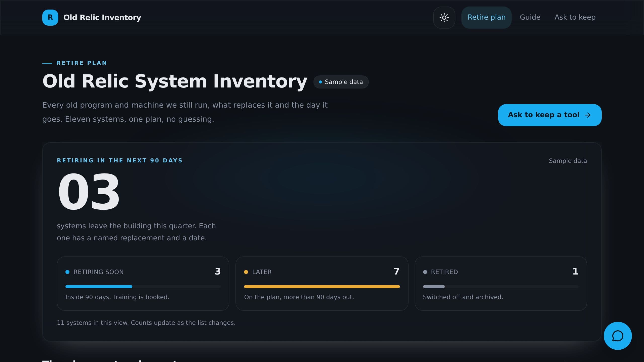Select the Retired status card
The width and height of the screenshot is (644, 362).
click(x=501, y=283)
